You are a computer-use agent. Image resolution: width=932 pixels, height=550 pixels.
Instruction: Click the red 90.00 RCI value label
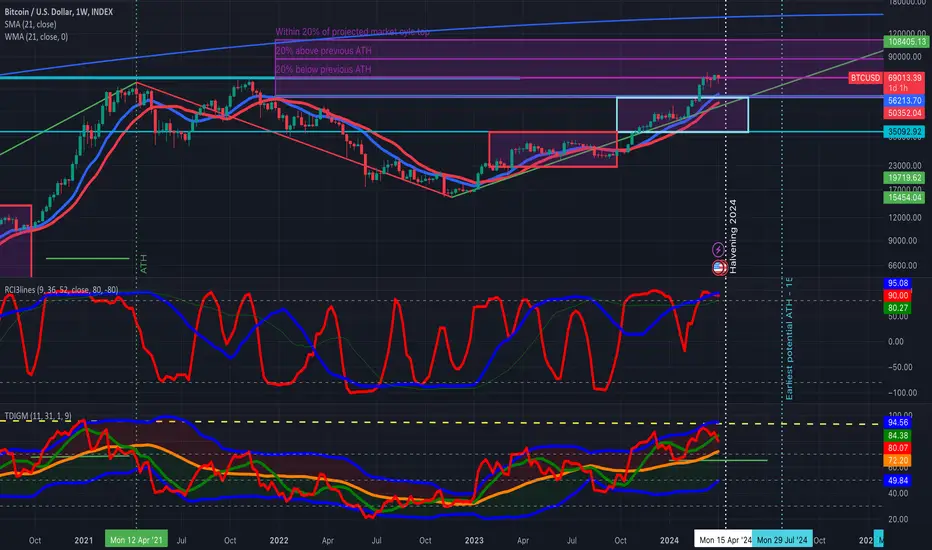point(898,296)
